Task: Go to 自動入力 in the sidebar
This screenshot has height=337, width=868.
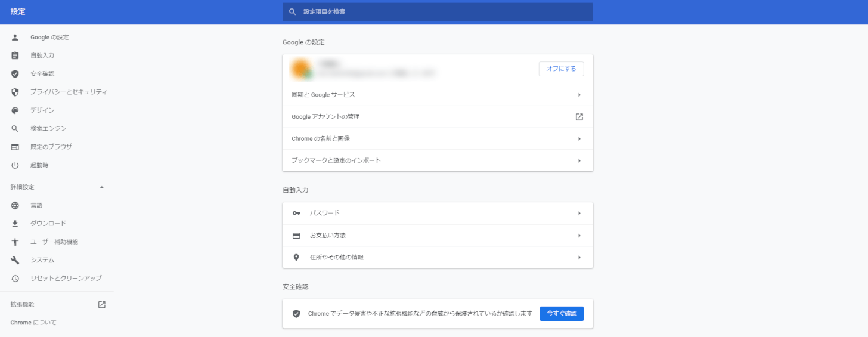Action: point(42,55)
